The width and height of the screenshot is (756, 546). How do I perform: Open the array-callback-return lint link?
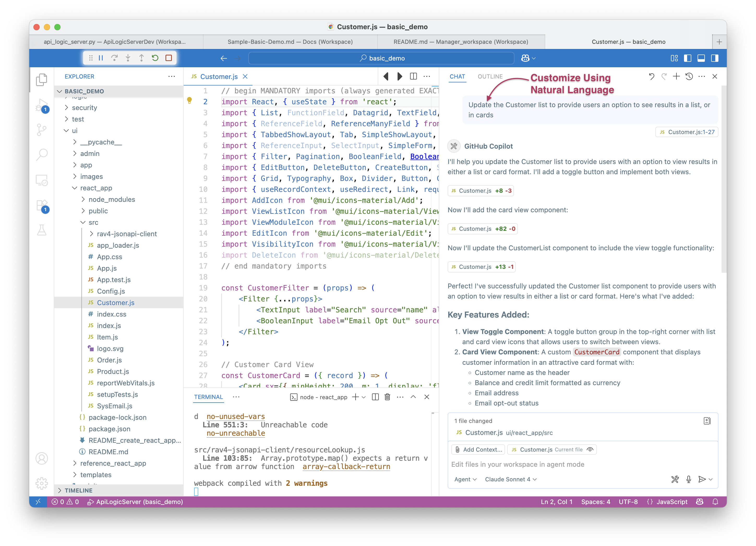point(346,466)
